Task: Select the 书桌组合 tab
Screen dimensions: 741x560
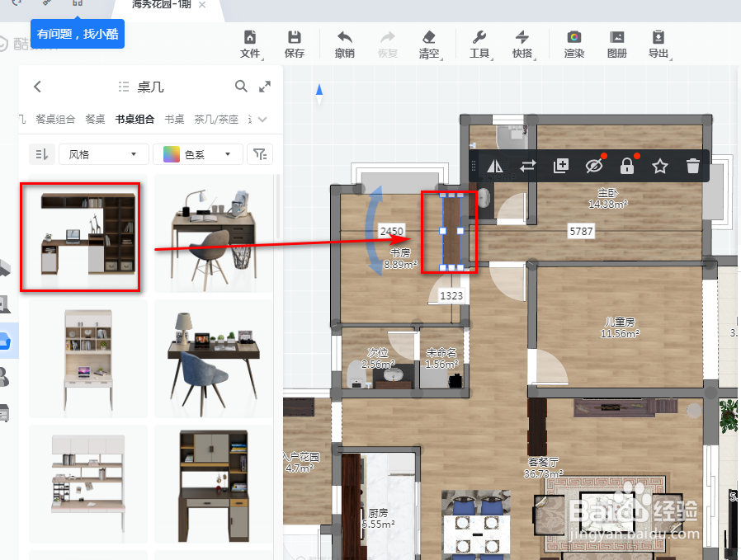Action: (135, 119)
